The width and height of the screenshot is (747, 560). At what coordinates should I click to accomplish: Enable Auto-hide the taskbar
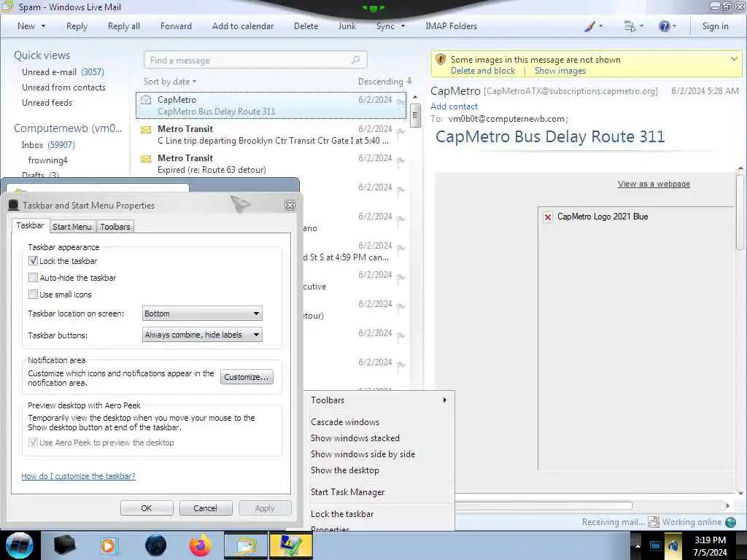click(33, 278)
